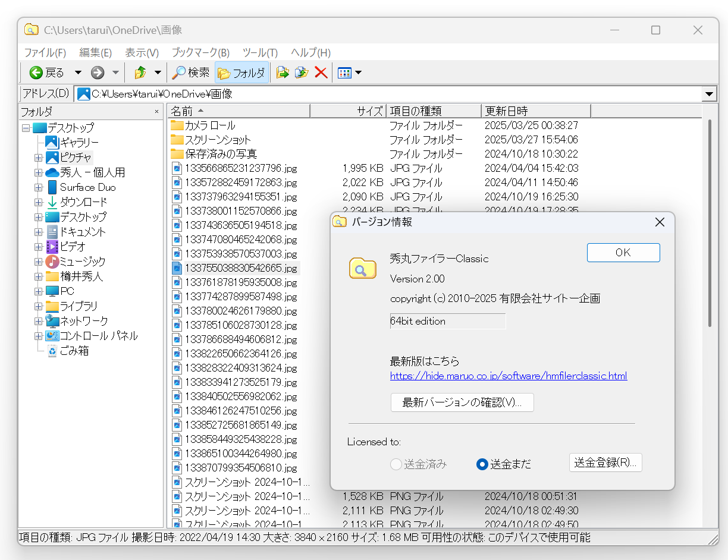This screenshot has height=560, width=728.
Task: Expand the ダウンロード folder in the tree
Action: point(38,202)
